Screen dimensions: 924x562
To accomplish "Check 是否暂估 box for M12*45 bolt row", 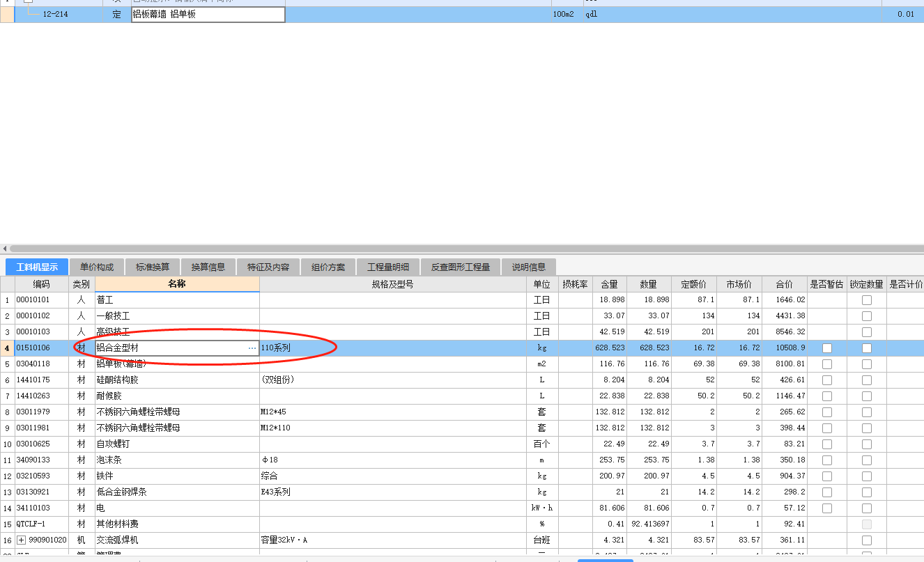I will click(x=827, y=412).
